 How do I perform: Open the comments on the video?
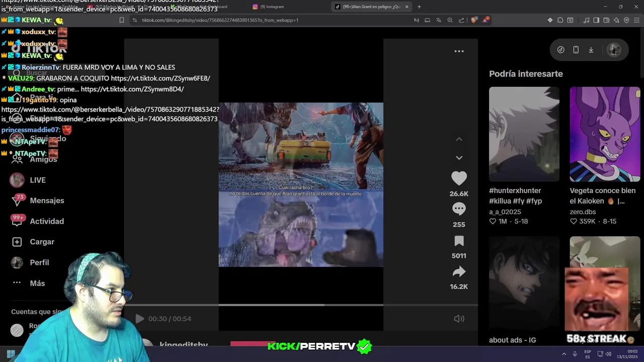point(459,209)
